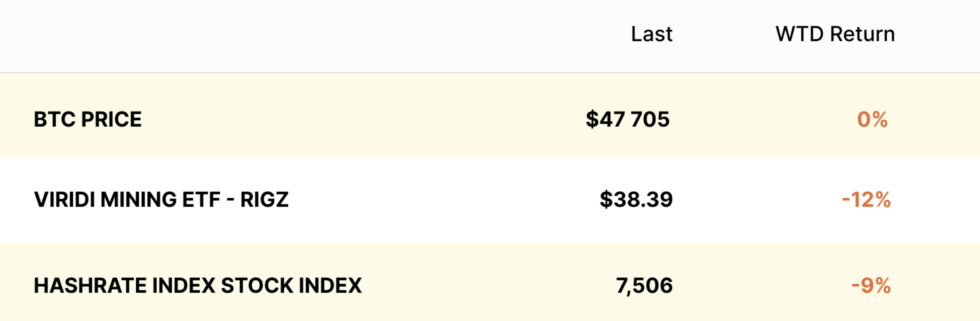Click the -12% WTD return value
980x321 pixels.
coord(866,200)
